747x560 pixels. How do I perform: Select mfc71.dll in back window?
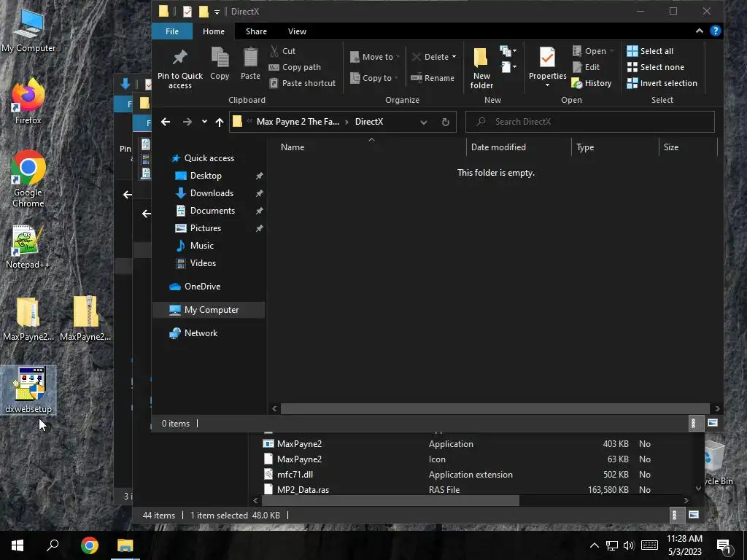click(x=295, y=474)
